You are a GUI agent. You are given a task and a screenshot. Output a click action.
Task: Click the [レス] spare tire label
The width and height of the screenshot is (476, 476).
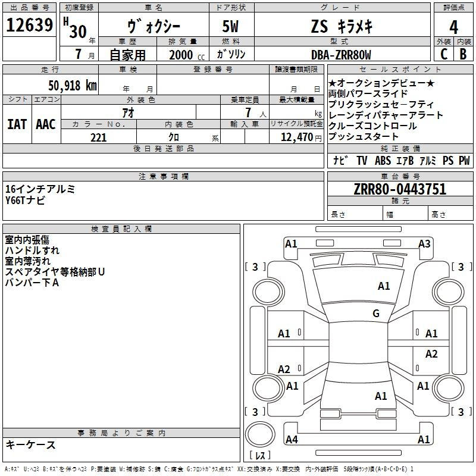coord(260,455)
